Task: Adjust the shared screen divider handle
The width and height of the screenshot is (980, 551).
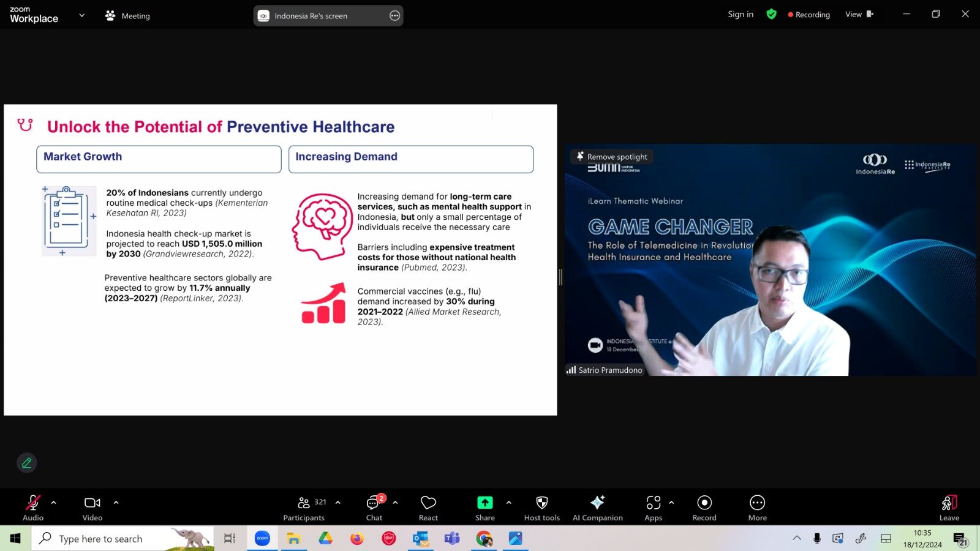Action: (560, 277)
